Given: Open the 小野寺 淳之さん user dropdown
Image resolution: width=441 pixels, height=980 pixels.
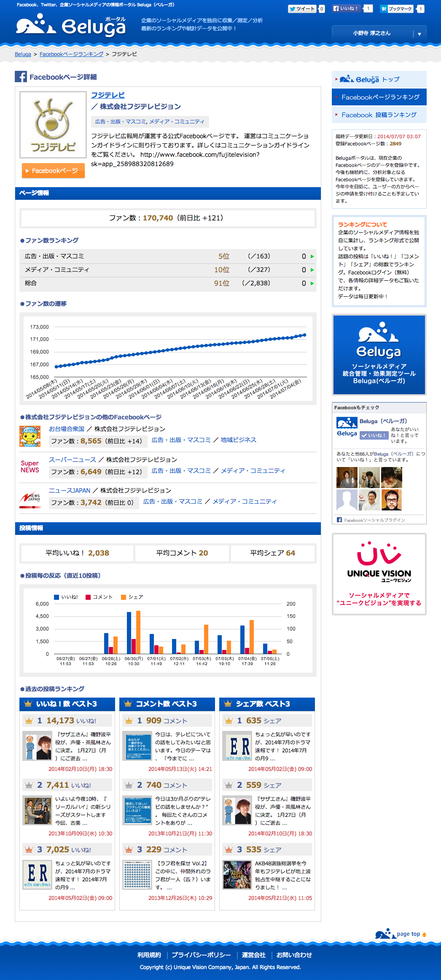Looking at the screenshot, I should [x=379, y=33].
